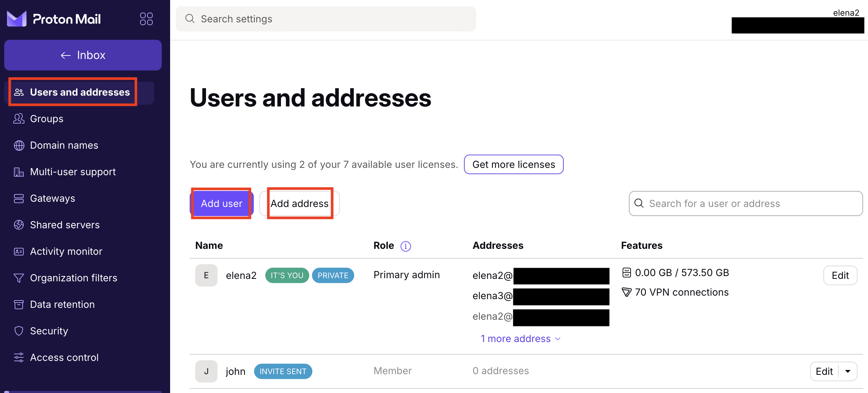This screenshot has height=393, width=868.
Task: Click the magnifier in the settings search bar
Action: (x=190, y=19)
